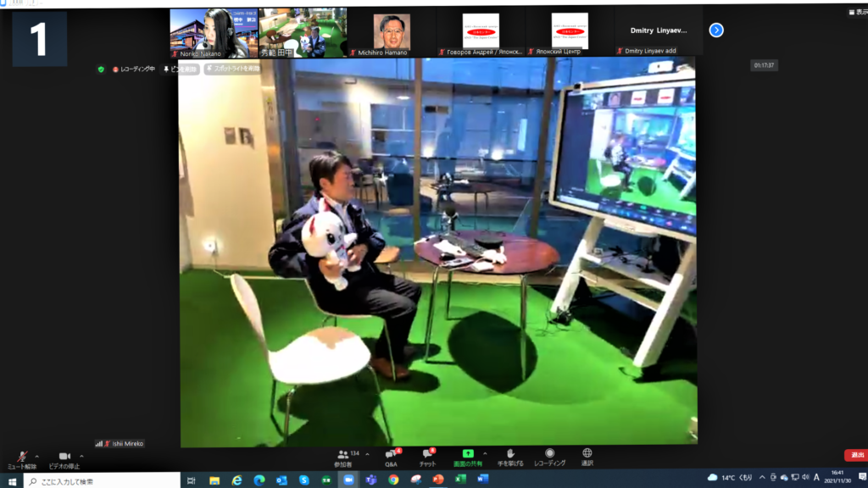Focus the Windows taskbar search box

tap(103, 481)
